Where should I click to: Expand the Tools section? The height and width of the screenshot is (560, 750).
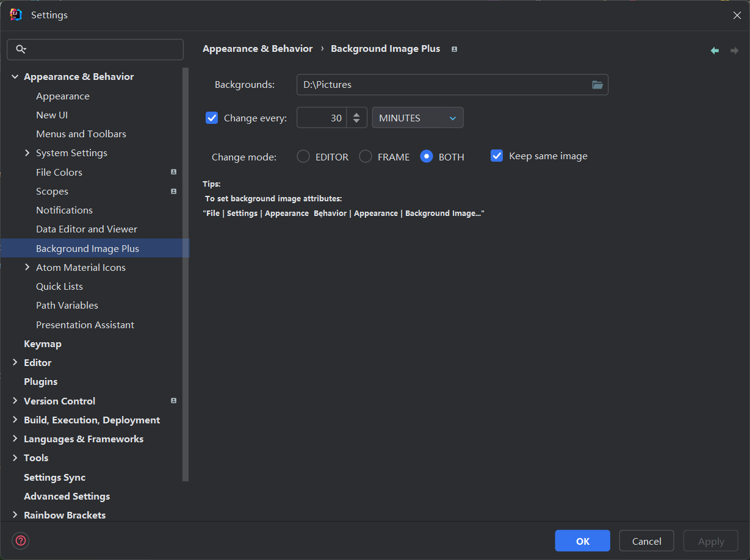click(15, 458)
